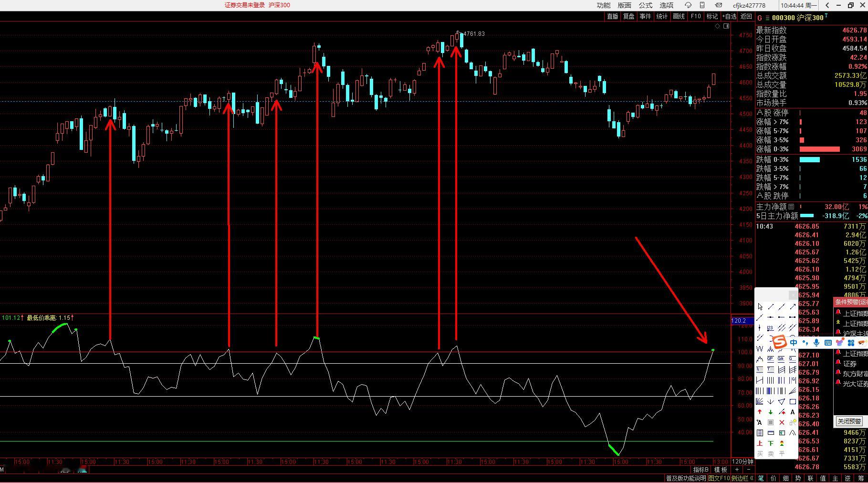Open the 公式 menu

pyautogui.click(x=645, y=5)
